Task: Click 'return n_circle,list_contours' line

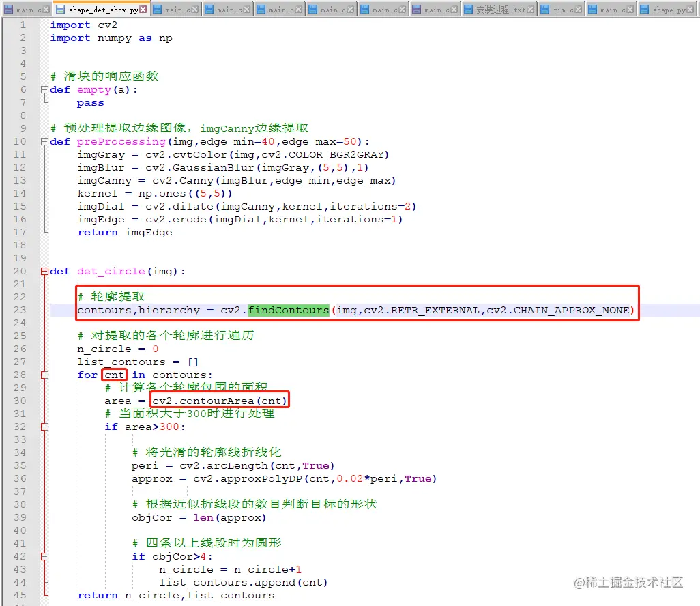Action: point(176,595)
